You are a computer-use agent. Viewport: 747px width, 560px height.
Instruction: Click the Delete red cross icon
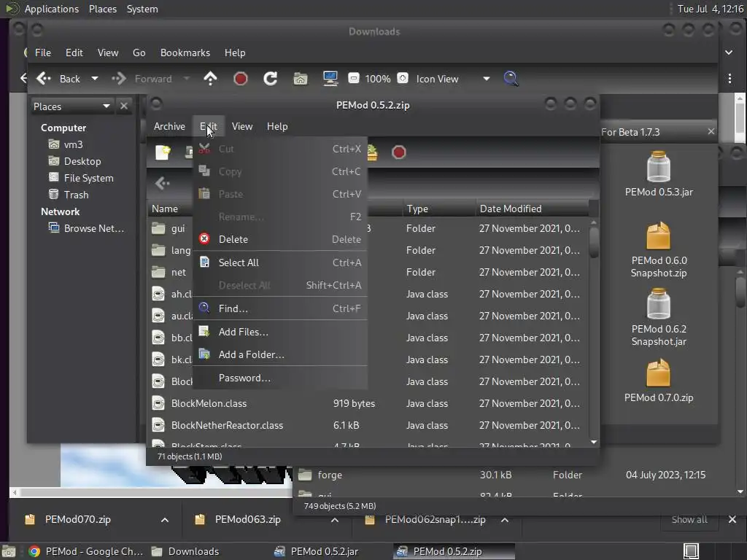pyautogui.click(x=204, y=238)
